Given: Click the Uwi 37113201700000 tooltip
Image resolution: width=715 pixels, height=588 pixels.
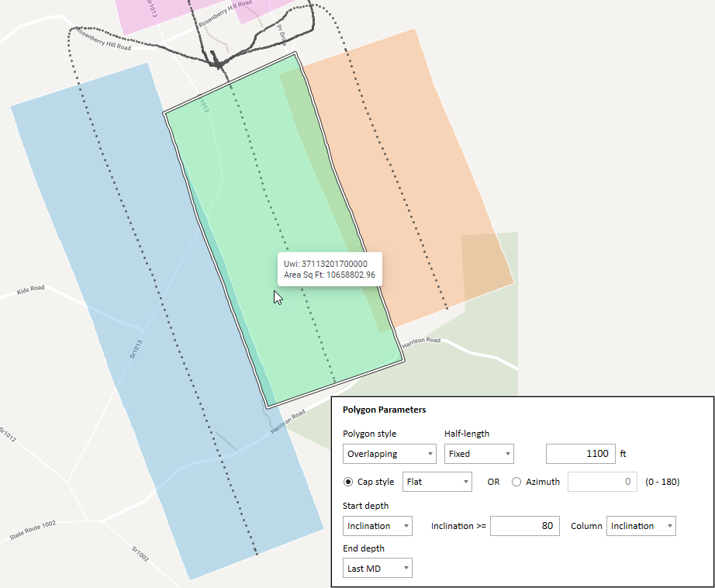Looking at the screenshot, I should click(x=330, y=270).
